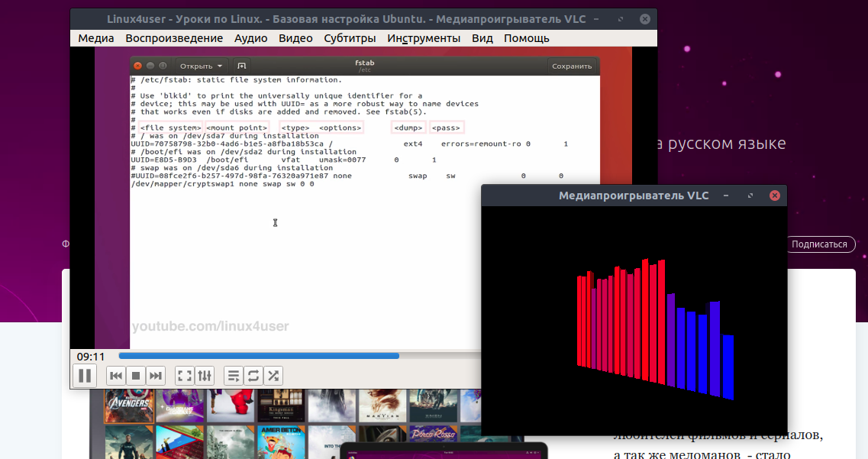Open the Воспроизведение menu
This screenshot has width=868, height=459.
click(174, 38)
